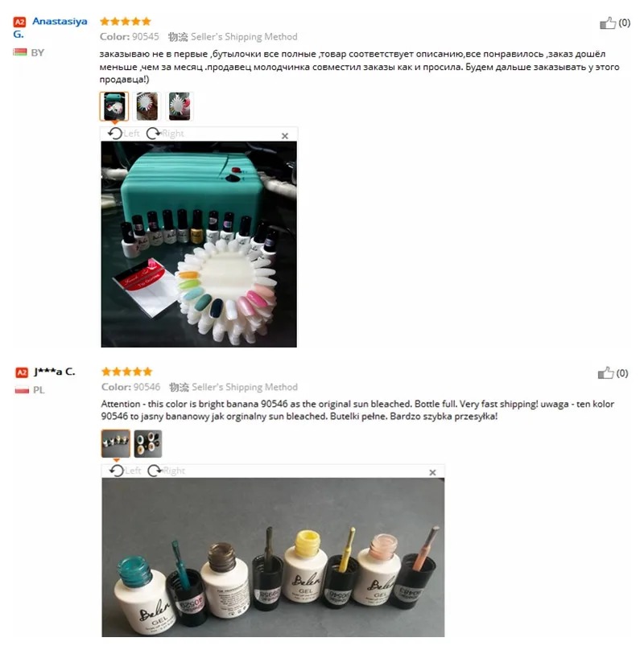Click the thumbs-up icon on J***a C.'s review
Viewport: 644px width, 650px height.
pos(606,372)
